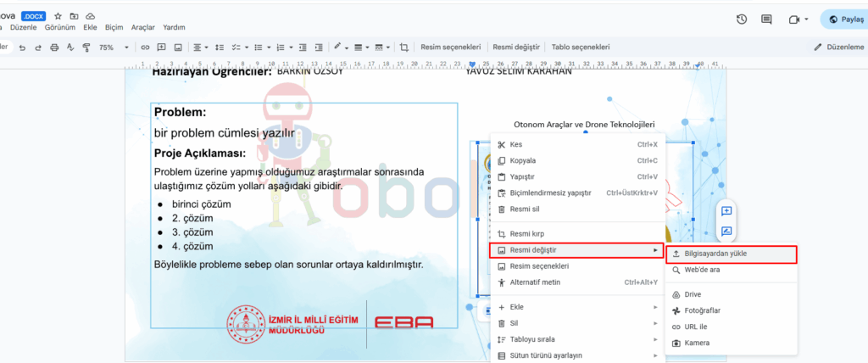Click the decrease indent icon
Viewport: 868px width, 363px height.
click(x=303, y=47)
